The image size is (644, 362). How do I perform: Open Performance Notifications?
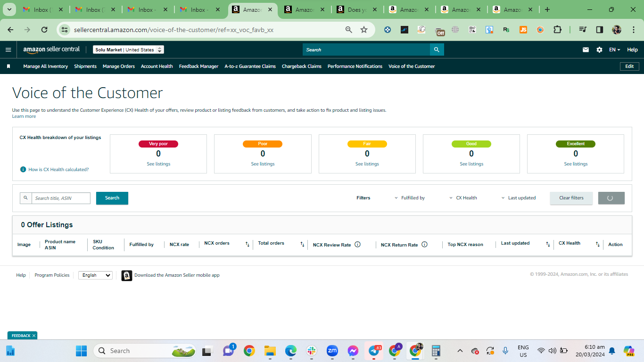pyautogui.click(x=355, y=66)
